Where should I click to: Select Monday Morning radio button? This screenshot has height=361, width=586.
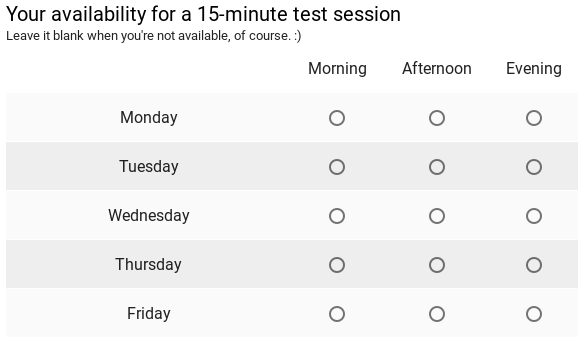(x=337, y=118)
